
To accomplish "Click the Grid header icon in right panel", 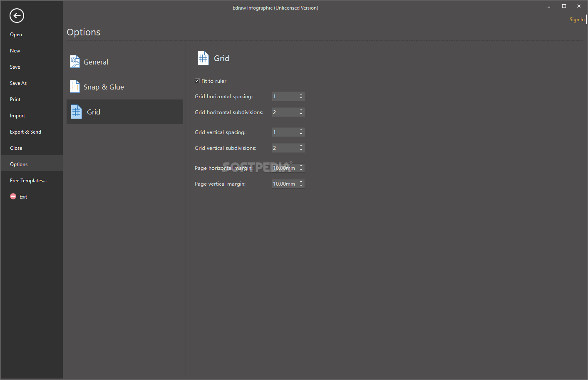I will tap(203, 58).
